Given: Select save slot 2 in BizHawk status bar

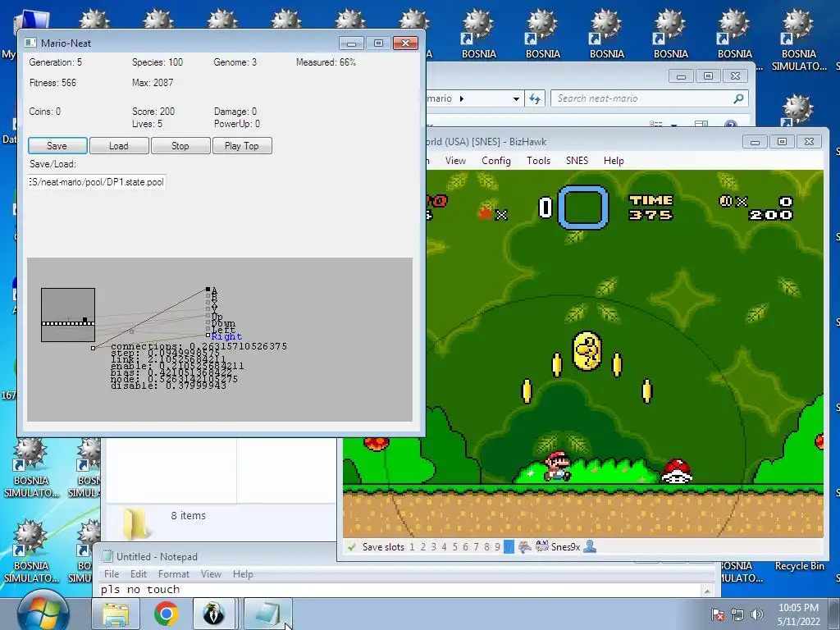Looking at the screenshot, I should [x=422, y=547].
